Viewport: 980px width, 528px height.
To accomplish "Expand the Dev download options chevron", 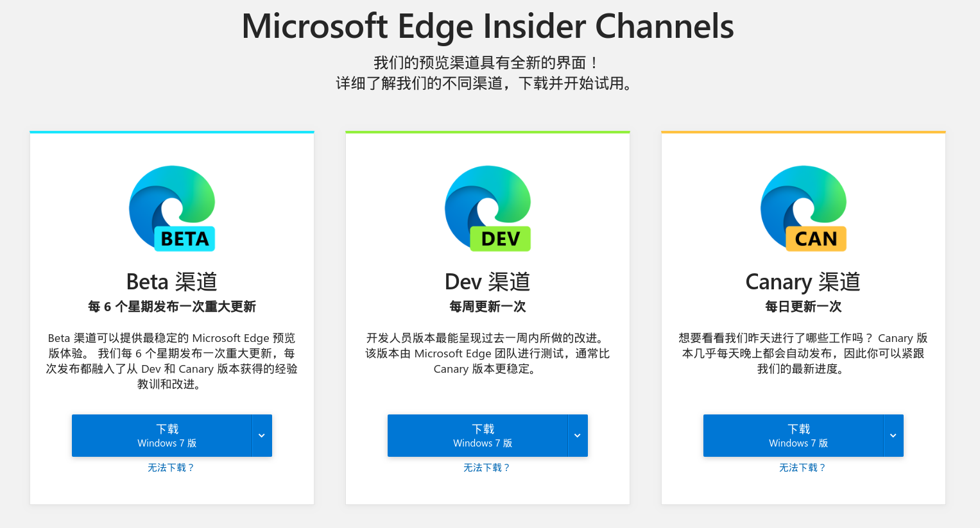I will 578,436.
